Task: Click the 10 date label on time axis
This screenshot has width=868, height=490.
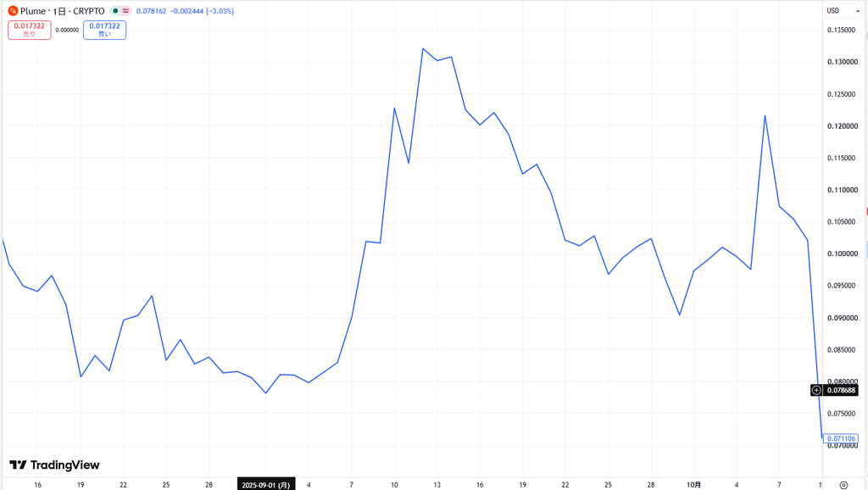Action: point(394,484)
